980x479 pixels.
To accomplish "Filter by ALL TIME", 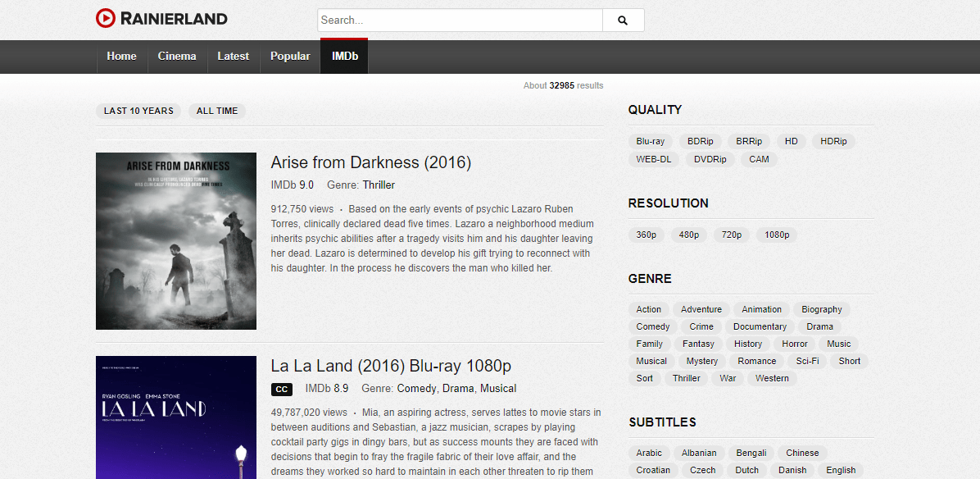I will (217, 111).
